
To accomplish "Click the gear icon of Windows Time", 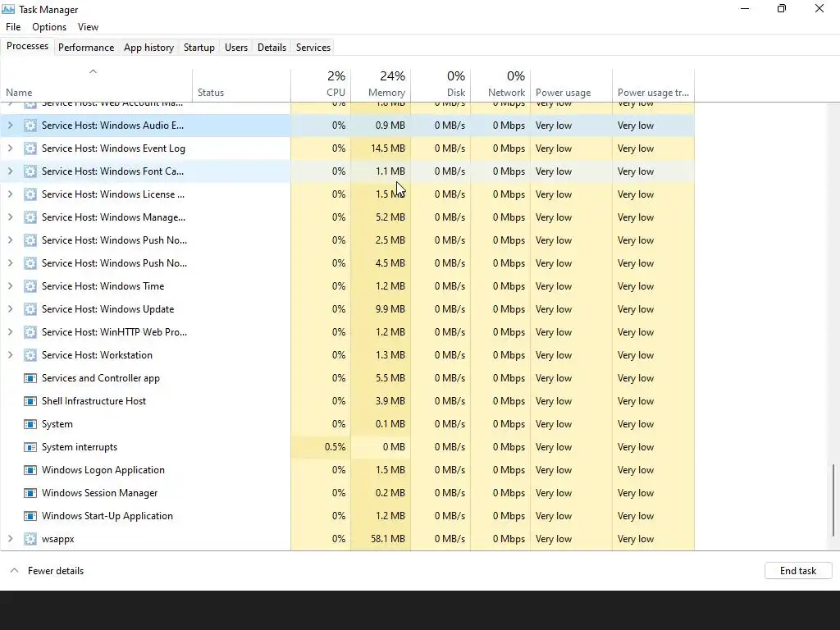I will click(30, 286).
